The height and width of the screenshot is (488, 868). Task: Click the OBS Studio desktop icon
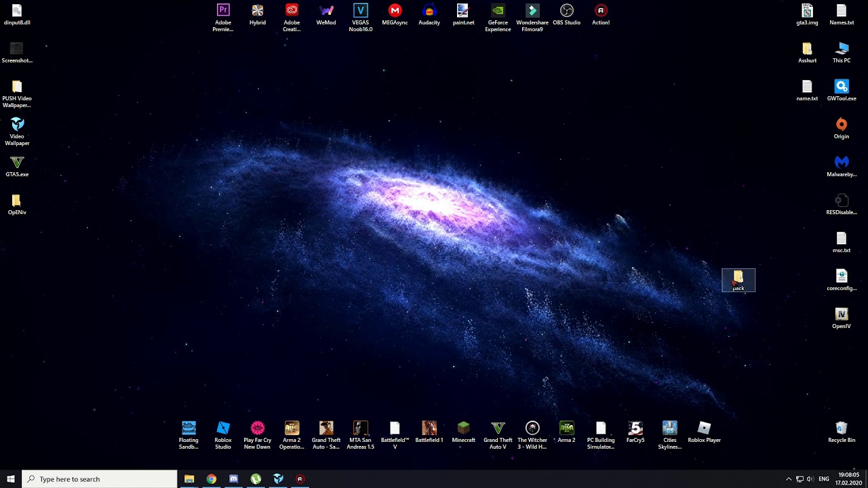coord(567,15)
